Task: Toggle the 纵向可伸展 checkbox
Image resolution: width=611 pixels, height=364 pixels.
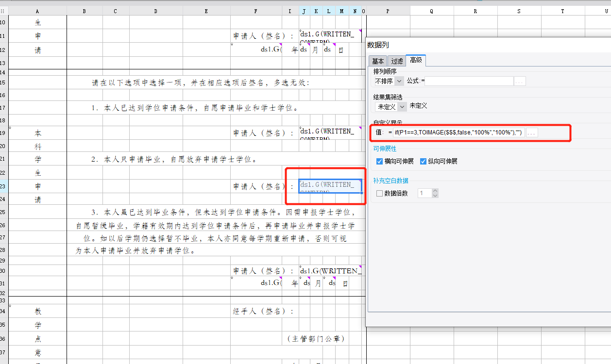Action: [423, 161]
